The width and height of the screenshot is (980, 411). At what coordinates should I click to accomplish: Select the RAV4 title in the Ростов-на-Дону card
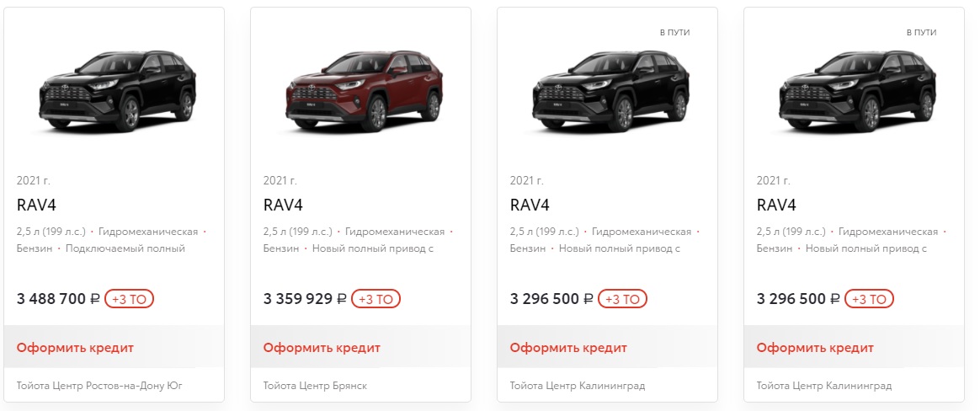click(36, 205)
